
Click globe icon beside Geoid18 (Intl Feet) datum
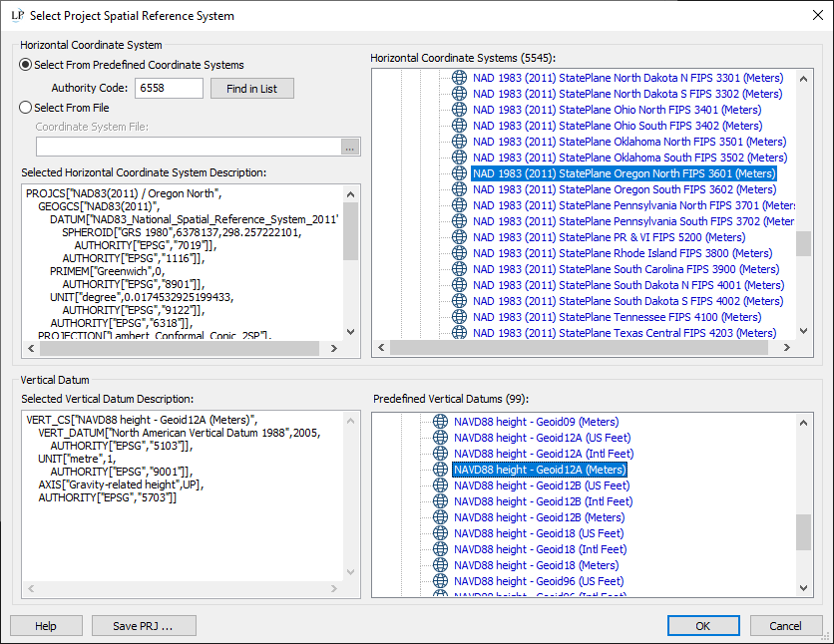tap(440, 549)
